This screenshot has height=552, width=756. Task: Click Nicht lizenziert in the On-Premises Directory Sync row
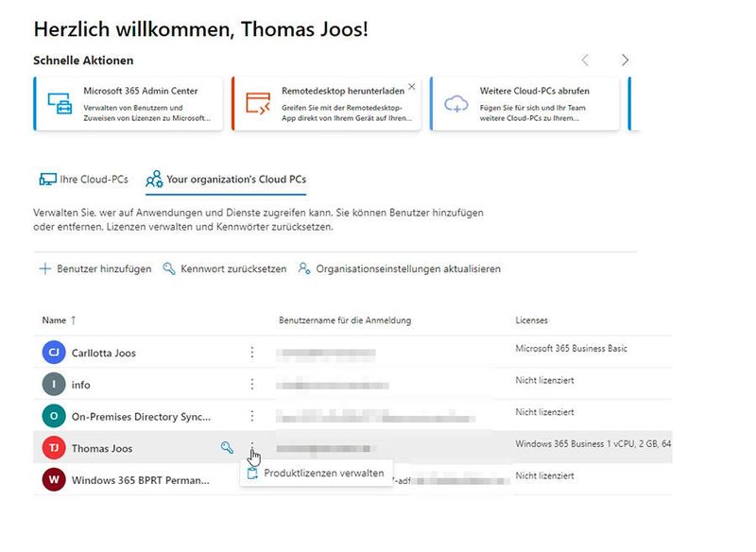click(545, 412)
